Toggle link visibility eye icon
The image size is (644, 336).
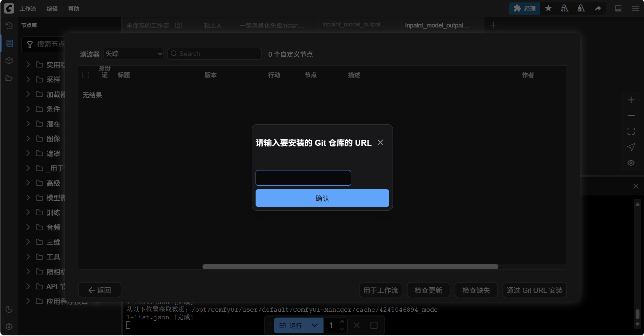pyautogui.click(x=631, y=163)
